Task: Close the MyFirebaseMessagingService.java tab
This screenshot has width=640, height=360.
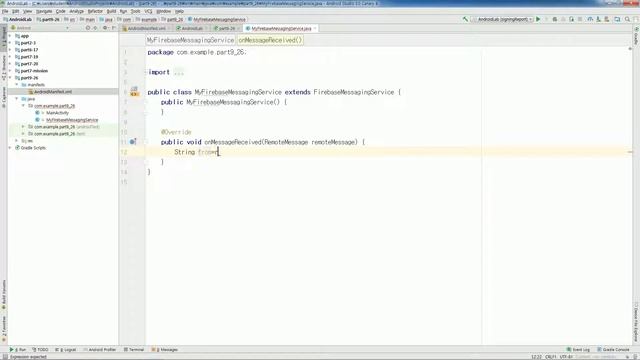Action: point(315,29)
